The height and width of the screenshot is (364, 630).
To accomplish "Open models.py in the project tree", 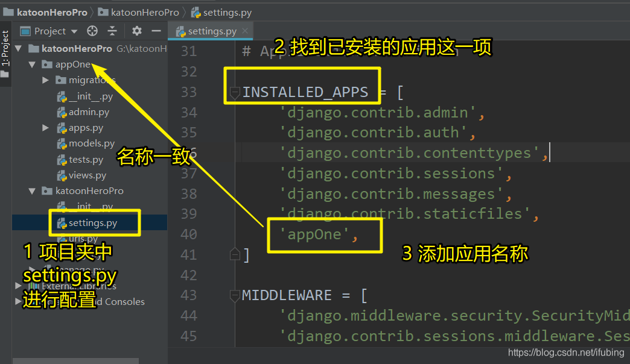I will pyautogui.click(x=92, y=143).
